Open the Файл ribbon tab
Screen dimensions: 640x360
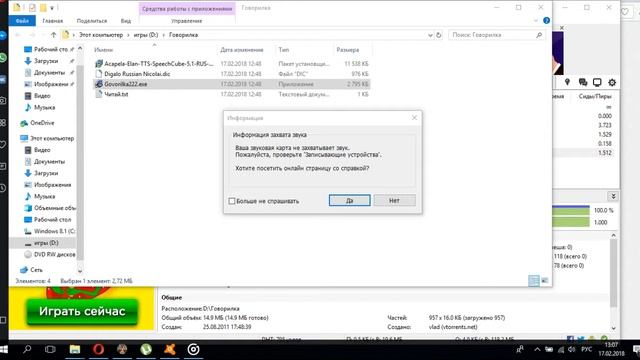click(22, 21)
